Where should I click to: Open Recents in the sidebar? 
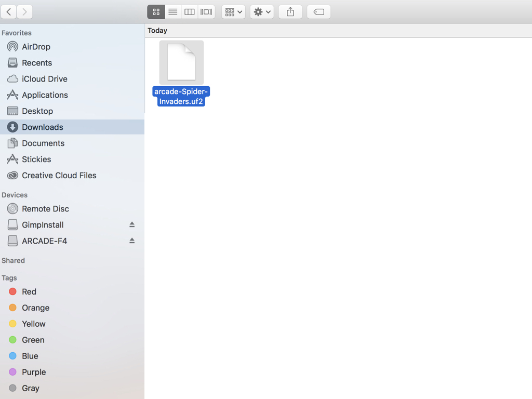(x=72, y=63)
